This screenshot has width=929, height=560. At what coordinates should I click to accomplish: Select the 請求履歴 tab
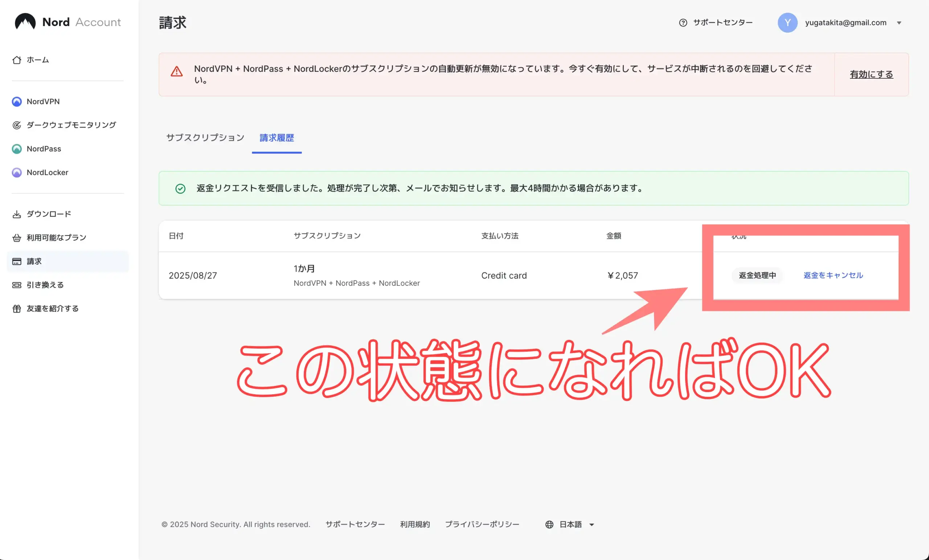coord(277,137)
